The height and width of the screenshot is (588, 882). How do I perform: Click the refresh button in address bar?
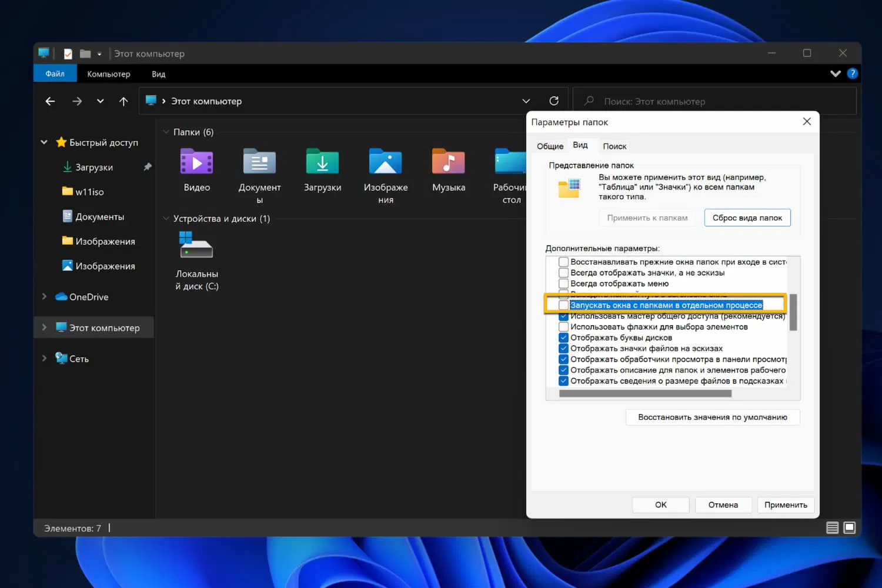pos(553,101)
